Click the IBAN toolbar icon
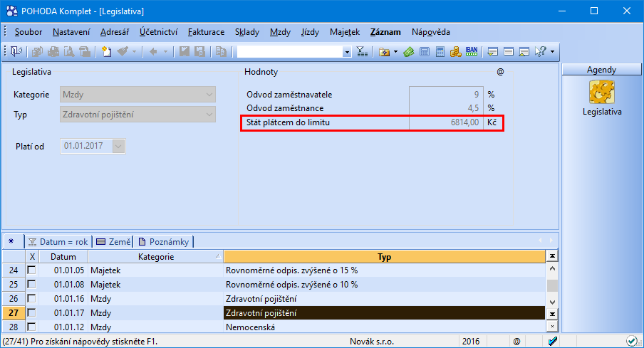644x348 pixels. [472, 51]
